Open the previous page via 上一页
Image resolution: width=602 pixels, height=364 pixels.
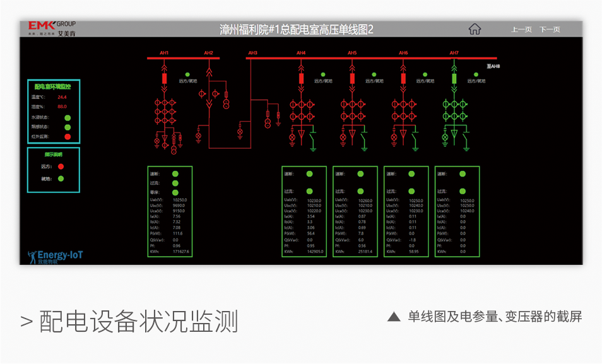click(x=521, y=30)
